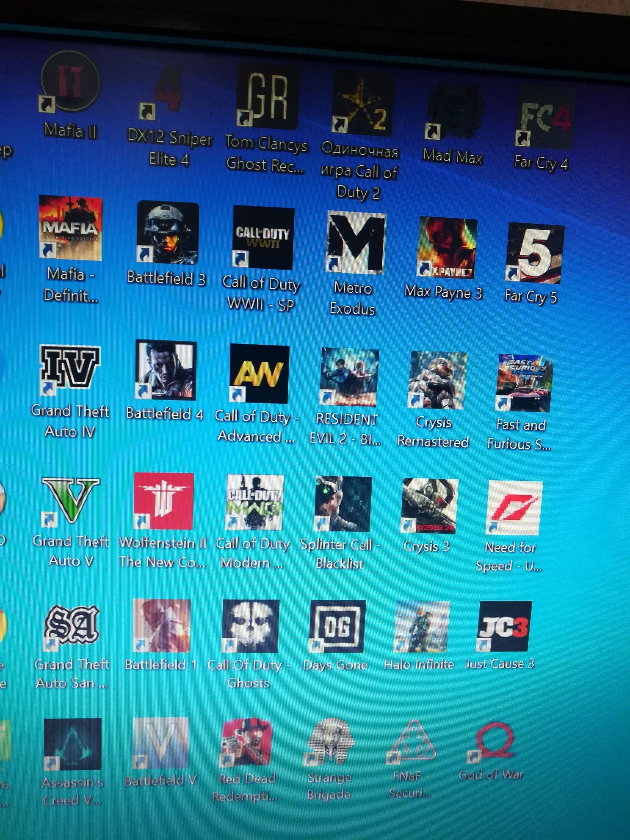Open Call Of Duty - Ghosts shortcut

click(x=251, y=626)
